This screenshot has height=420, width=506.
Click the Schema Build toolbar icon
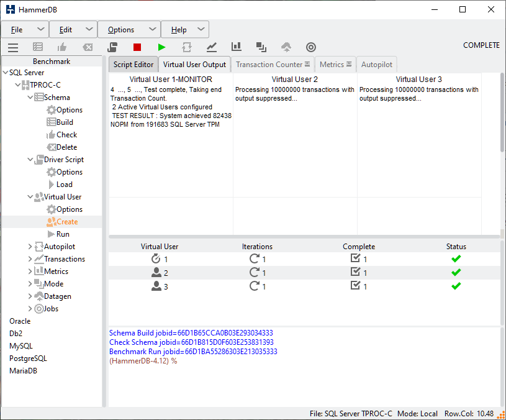click(38, 47)
